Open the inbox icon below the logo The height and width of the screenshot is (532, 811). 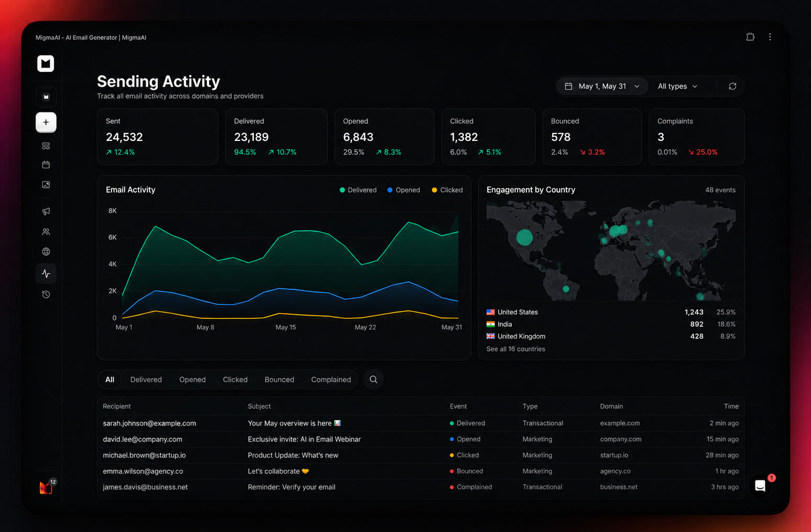click(46, 97)
